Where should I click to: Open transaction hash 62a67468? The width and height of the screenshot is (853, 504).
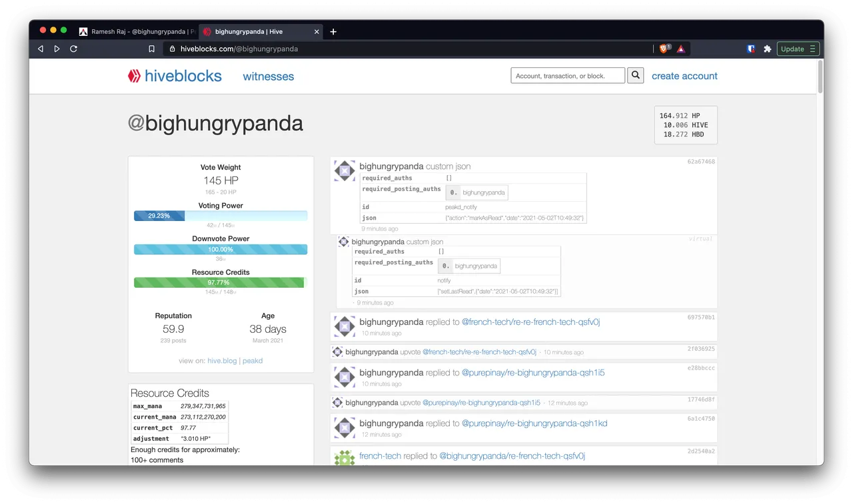(701, 162)
